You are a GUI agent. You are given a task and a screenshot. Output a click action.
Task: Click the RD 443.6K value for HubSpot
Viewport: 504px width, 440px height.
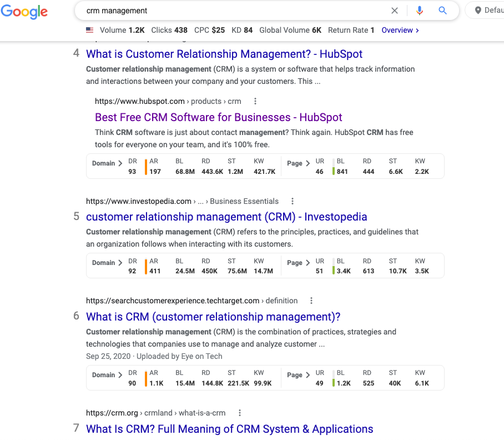(x=212, y=172)
